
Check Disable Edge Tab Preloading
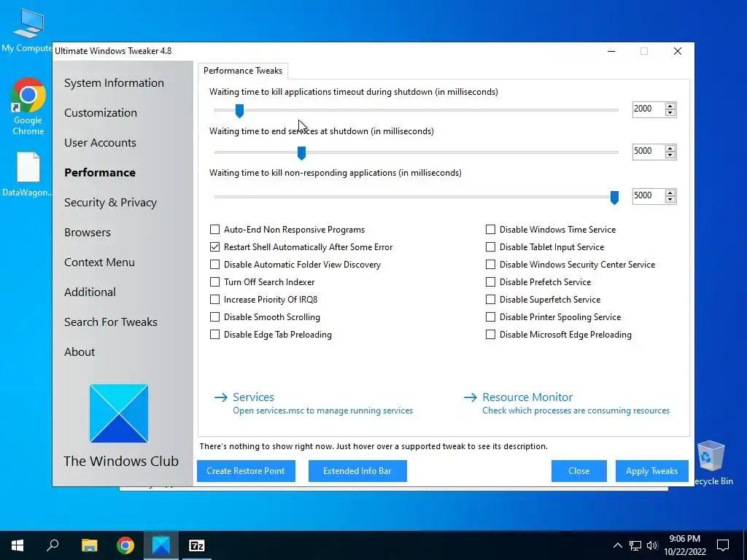pos(215,335)
